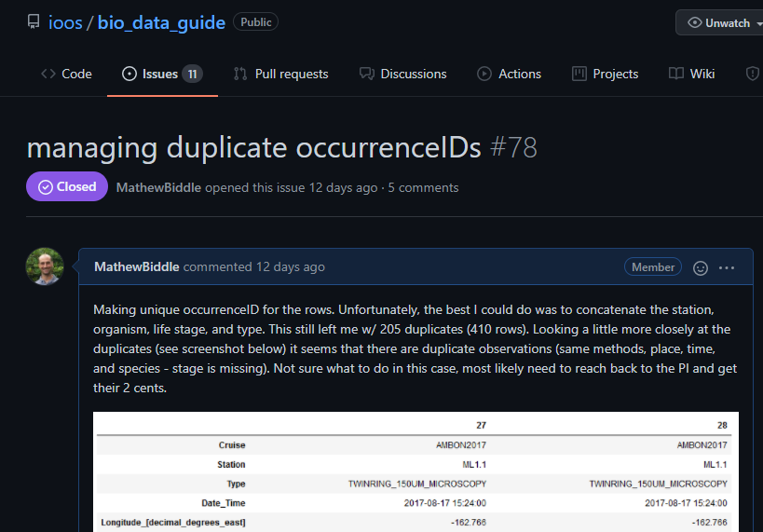This screenshot has height=532, width=763.
Task: Click the Cruise row label in the table
Action: (x=232, y=445)
